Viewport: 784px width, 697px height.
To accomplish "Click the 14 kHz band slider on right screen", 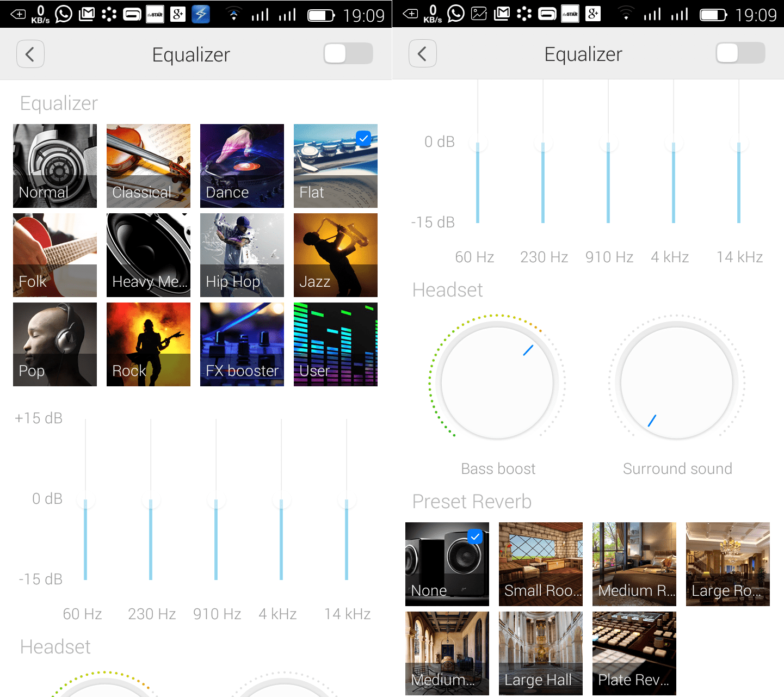I will [x=739, y=152].
